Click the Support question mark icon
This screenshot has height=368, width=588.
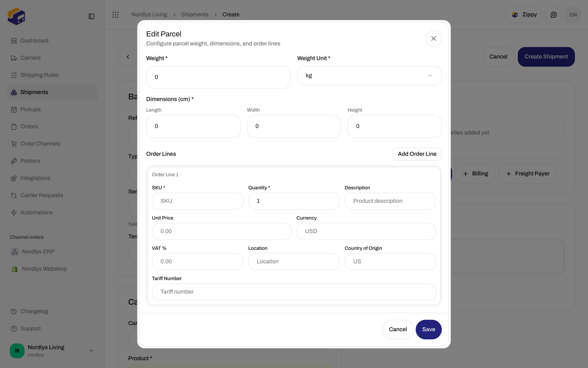(x=14, y=329)
